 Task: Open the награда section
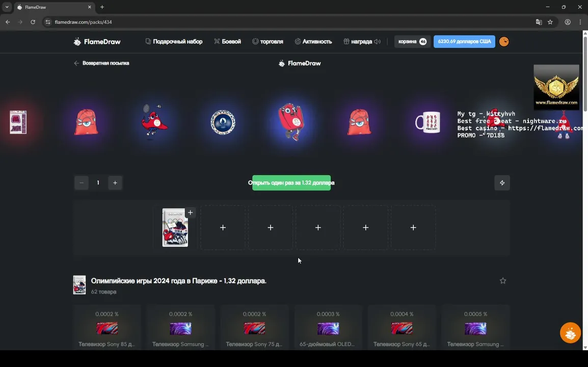pyautogui.click(x=358, y=42)
